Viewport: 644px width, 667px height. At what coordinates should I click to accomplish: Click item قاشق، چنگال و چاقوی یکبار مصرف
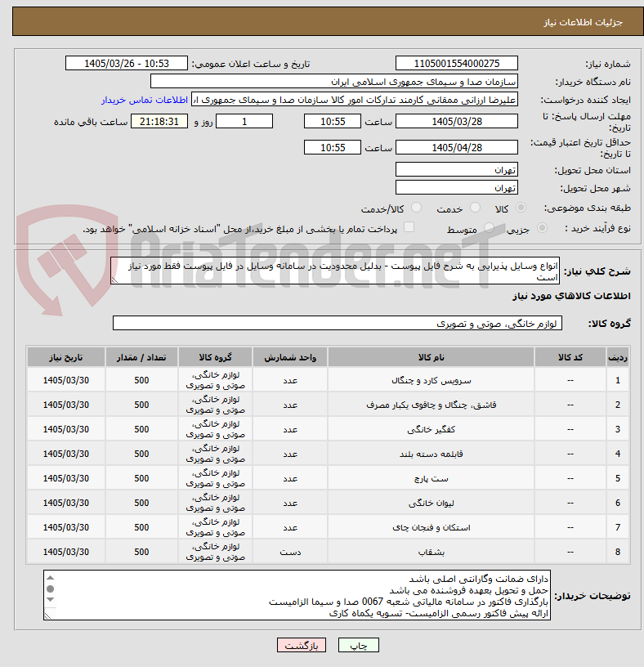(x=431, y=405)
